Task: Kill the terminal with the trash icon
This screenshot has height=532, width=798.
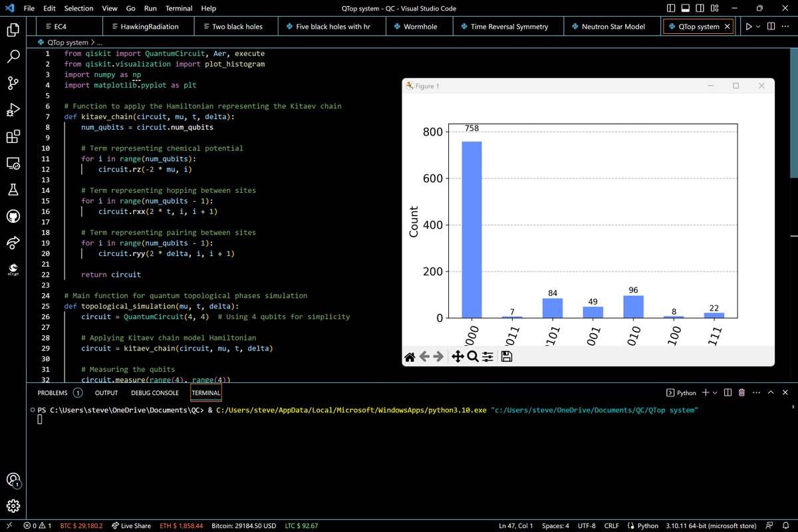Action: coord(741,393)
